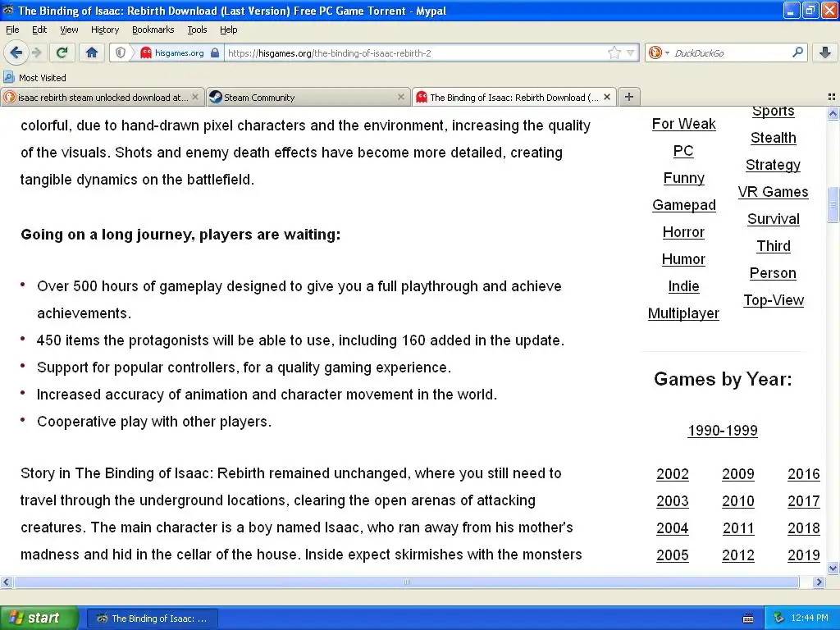Image resolution: width=840 pixels, height=630 pixels.
Task: Close The Binding of Isaac tab
Action: pos(606,97)
